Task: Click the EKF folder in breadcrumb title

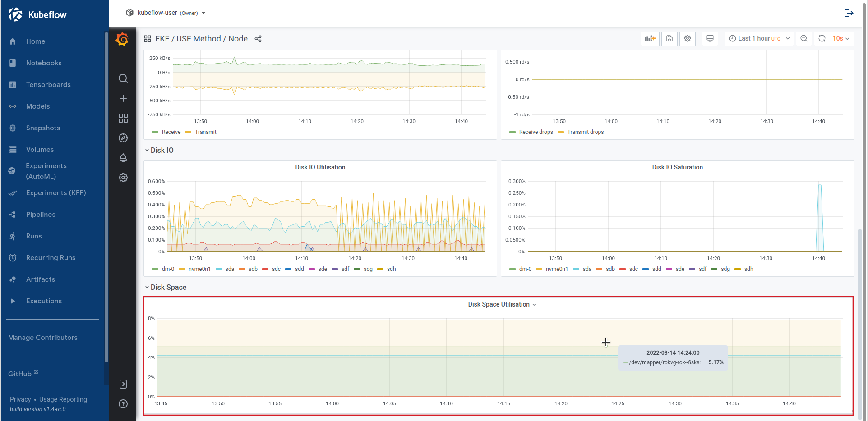Action: click(x=162, y=39)
